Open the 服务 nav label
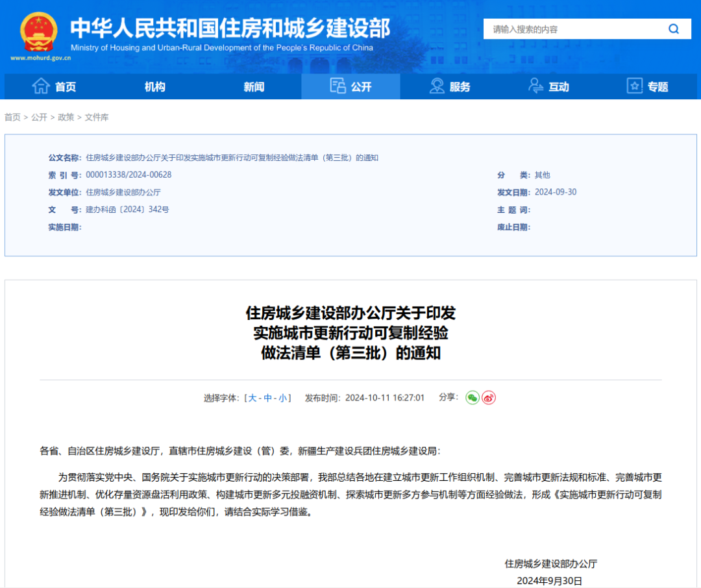Viewport: 701px width, 588px height. tap(460, 87)
